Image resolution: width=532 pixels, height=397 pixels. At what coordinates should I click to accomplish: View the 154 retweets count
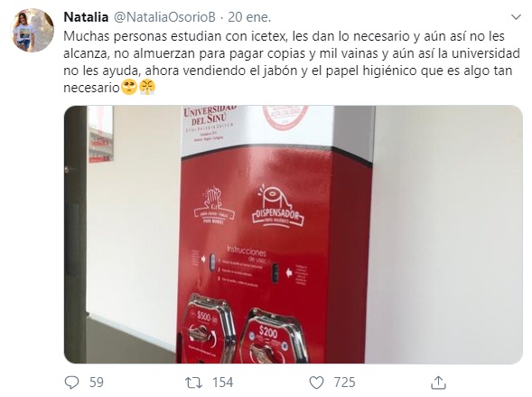[222, 383]
